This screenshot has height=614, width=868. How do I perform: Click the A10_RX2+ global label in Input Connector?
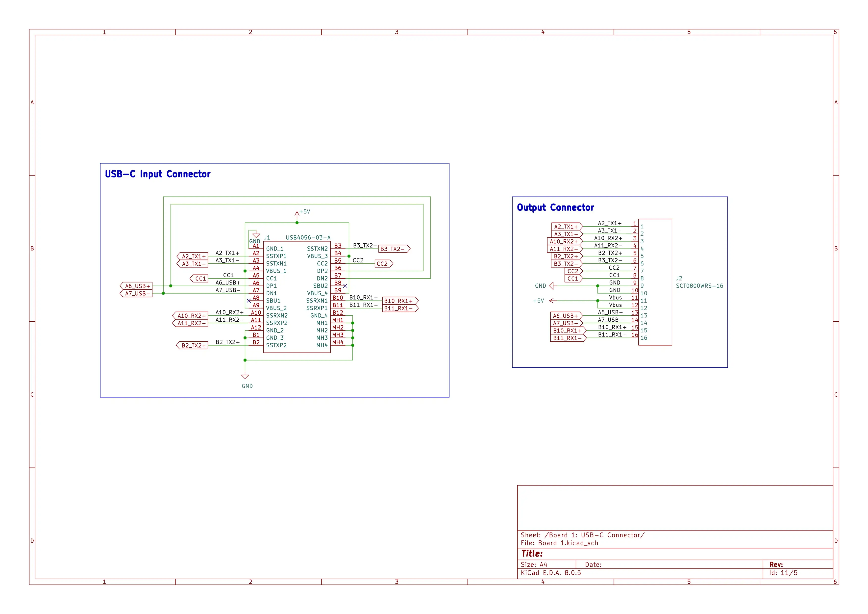[x=190, y=316]
